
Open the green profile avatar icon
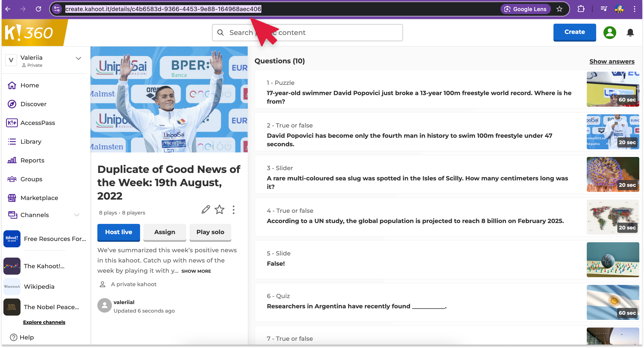pyautogui.click(x=609, y=33)
